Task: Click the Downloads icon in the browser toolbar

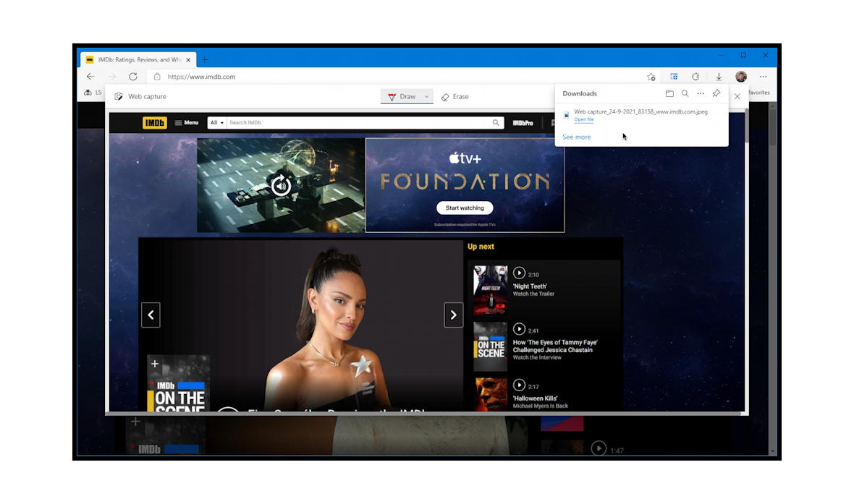Action: pyautogui.click(x=718, y=76)
